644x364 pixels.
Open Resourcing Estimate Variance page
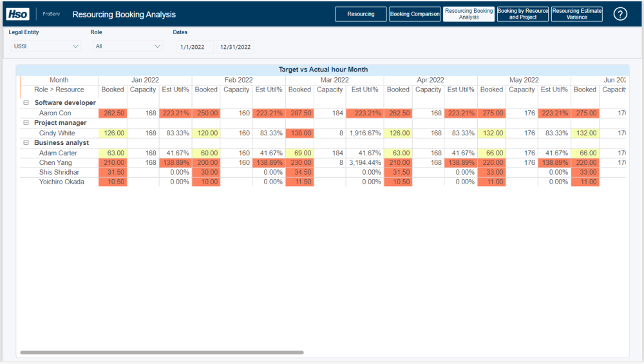coord(577,14)
